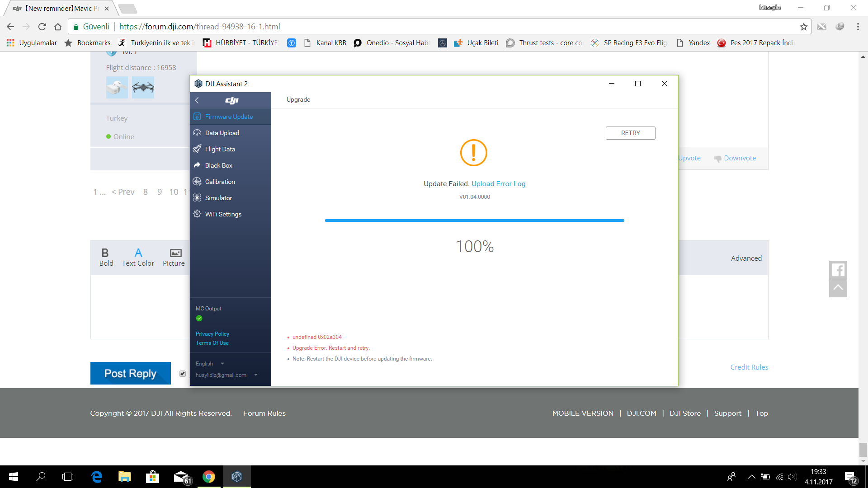Click the Facebook share icon
868x488 pixels.
point(838,270)
